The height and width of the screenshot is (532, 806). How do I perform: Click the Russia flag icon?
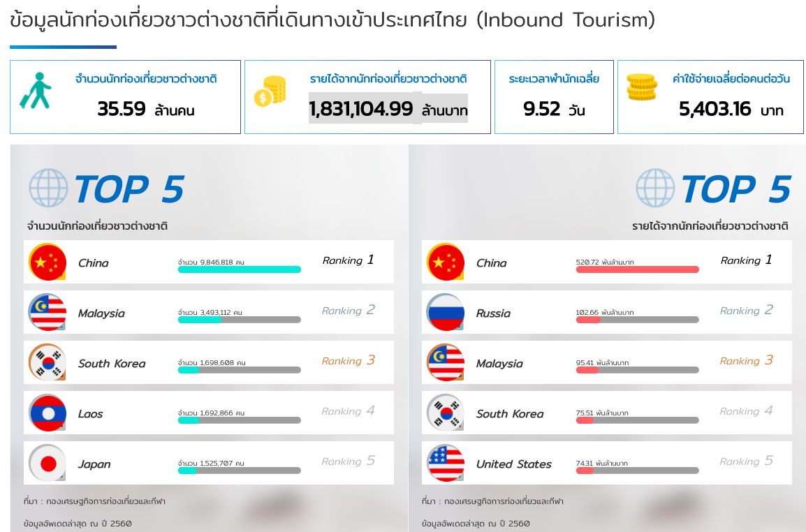446,312
